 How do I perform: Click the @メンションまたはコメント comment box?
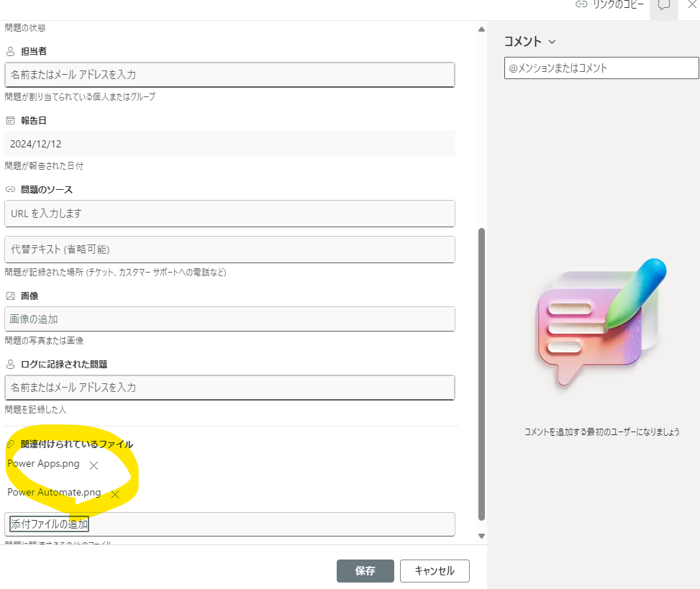coord(601,68)
